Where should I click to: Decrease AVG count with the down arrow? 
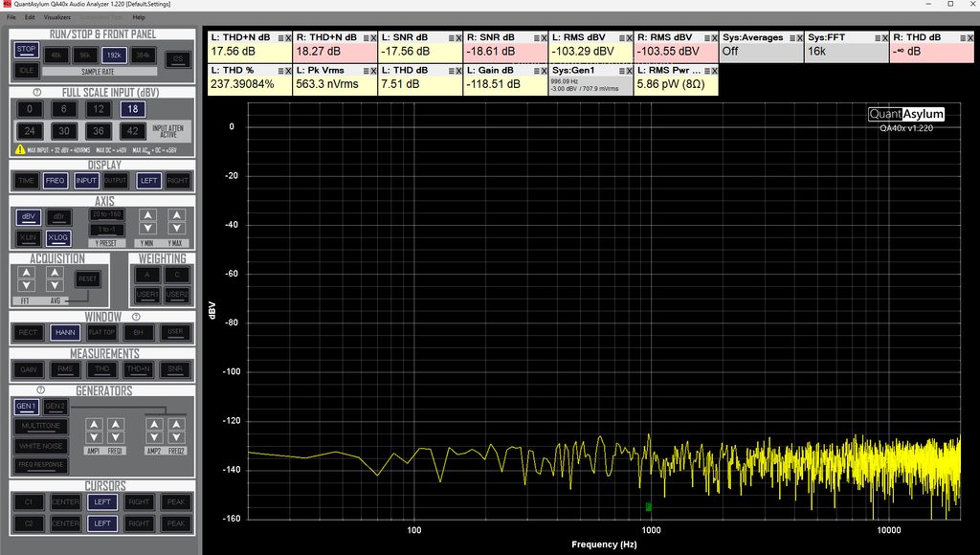point(55,285)
